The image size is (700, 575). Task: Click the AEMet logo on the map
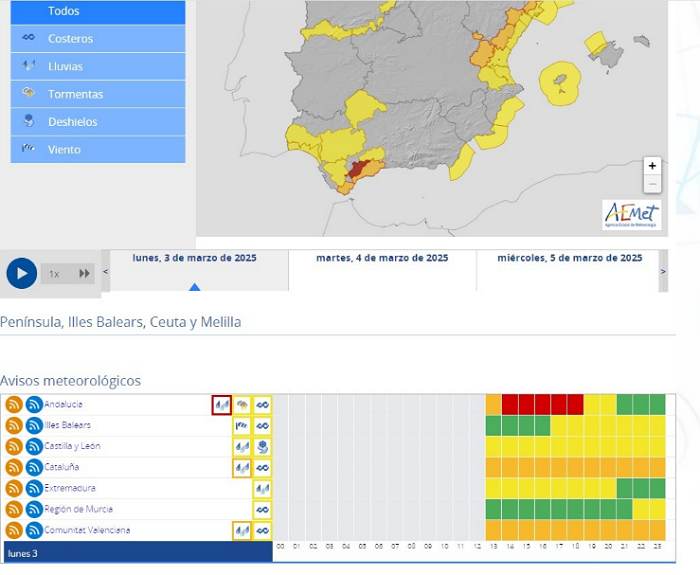(631, 215)
